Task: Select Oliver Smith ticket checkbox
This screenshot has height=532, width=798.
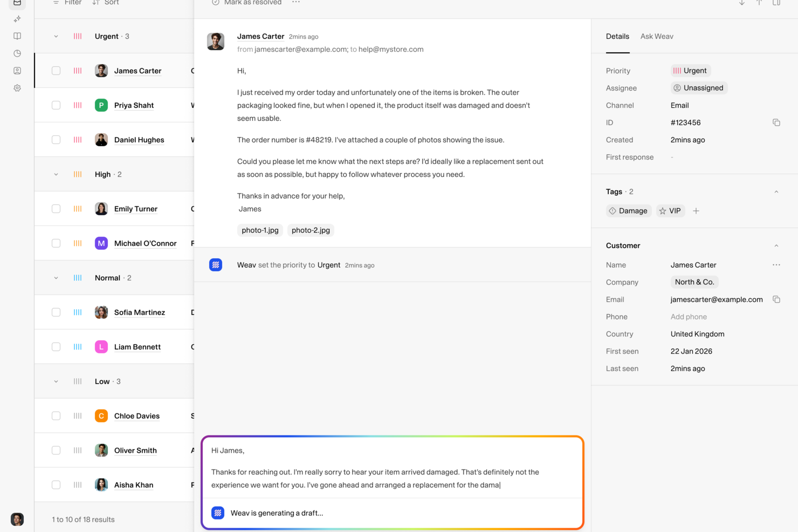Action: (x=56, y=450)
